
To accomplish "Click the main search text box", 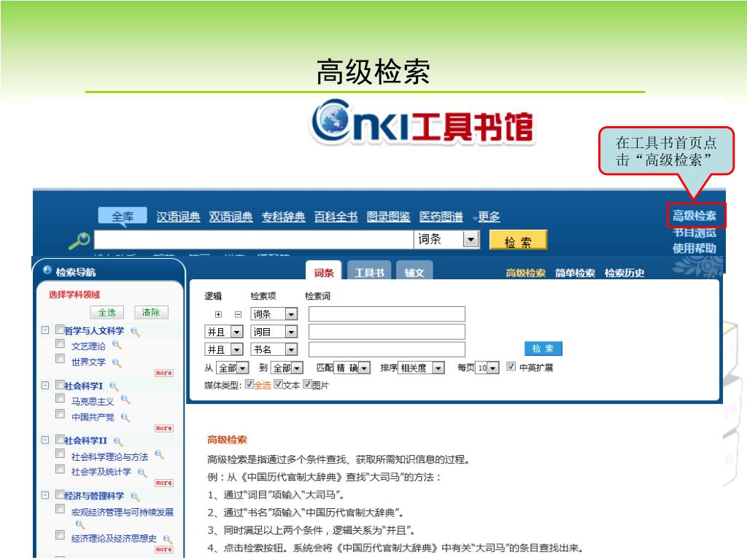I will coord(254,239).
